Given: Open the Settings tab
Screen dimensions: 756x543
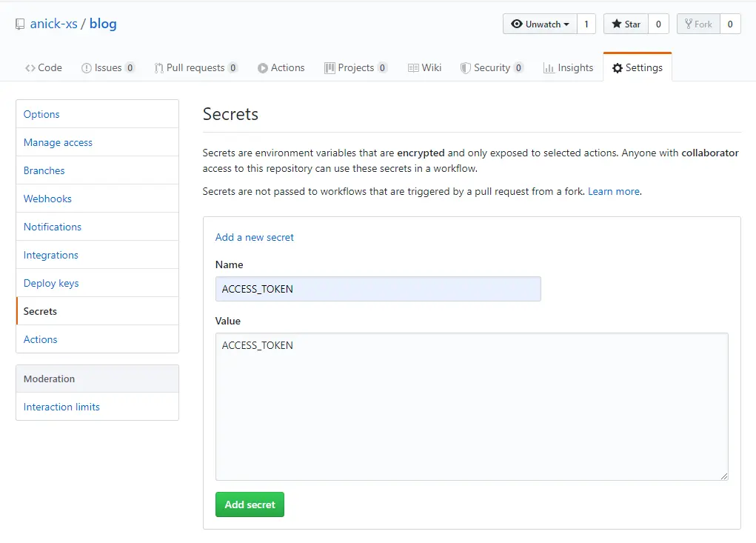Looking at the screenshot, I should point(638,67).
